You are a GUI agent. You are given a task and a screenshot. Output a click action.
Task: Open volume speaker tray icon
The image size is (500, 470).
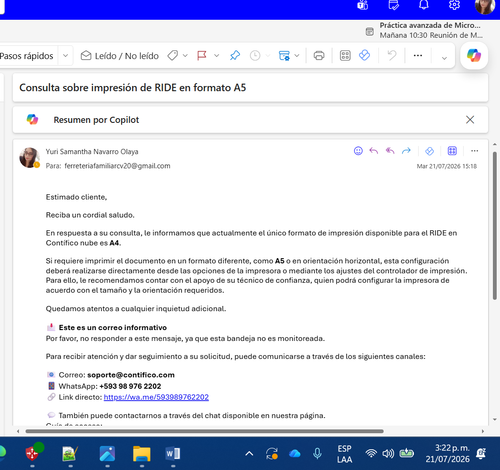(x=388, y=453)
